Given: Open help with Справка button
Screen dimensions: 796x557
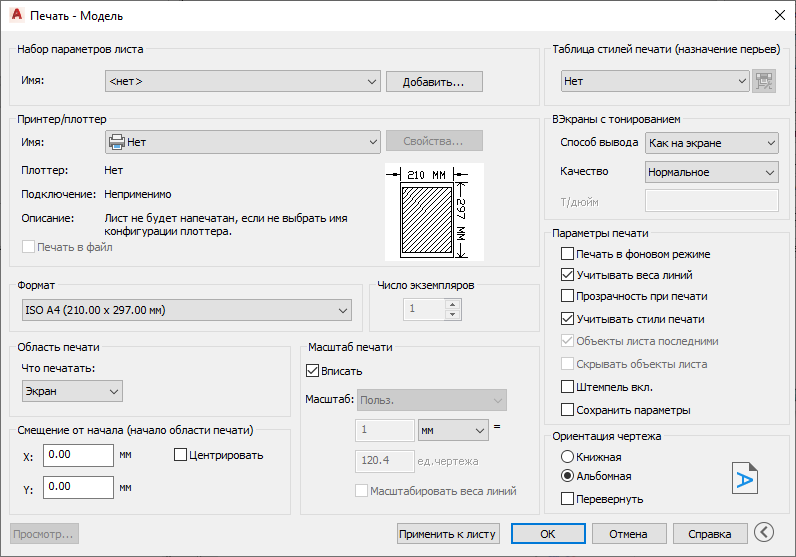Looking at the screenshot, I should click(710, 534).
